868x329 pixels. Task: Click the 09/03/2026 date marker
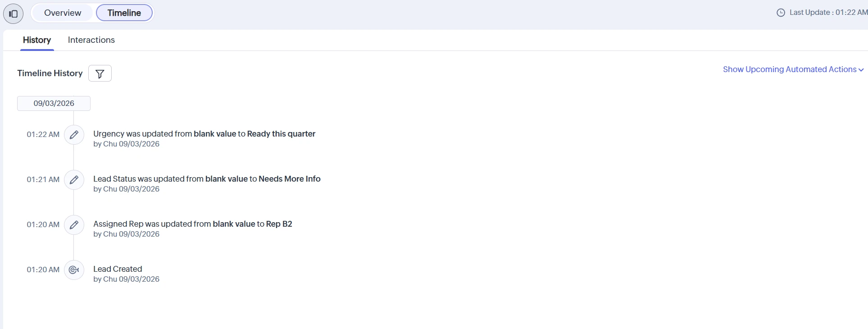pos(54,103)
